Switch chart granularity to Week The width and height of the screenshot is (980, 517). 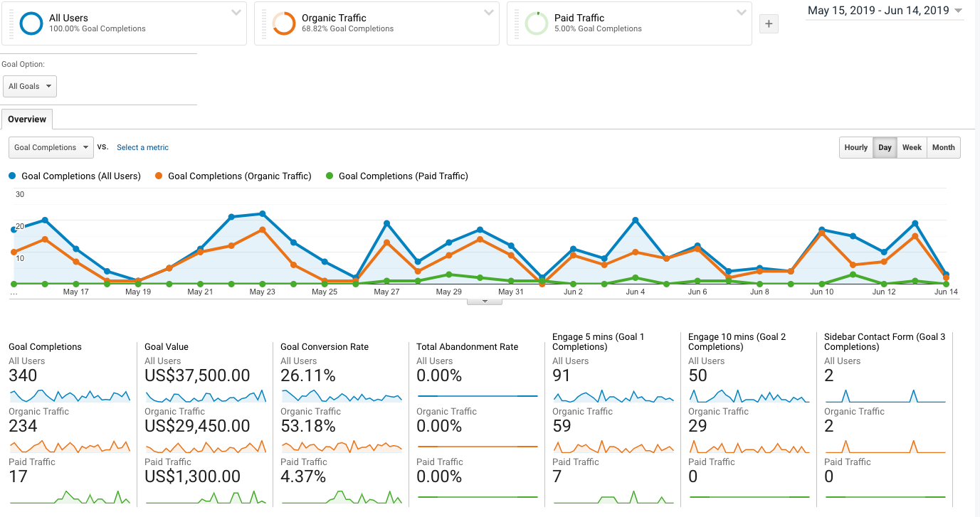912,147
